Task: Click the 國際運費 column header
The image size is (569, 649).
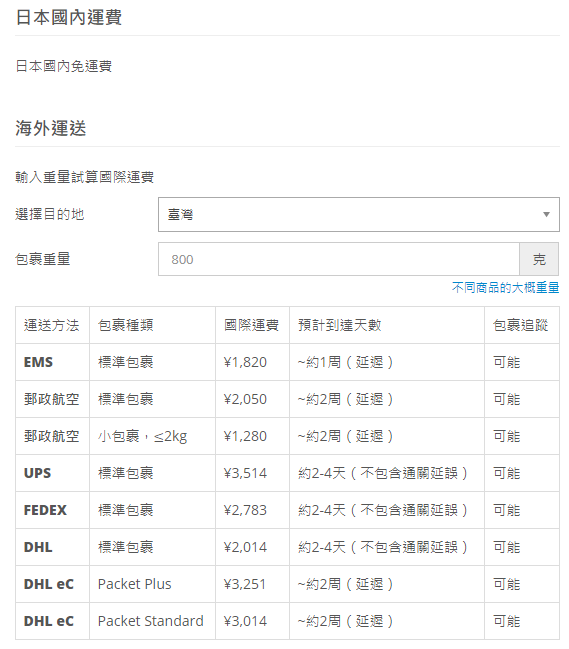Action: click(x=251, y=325)
